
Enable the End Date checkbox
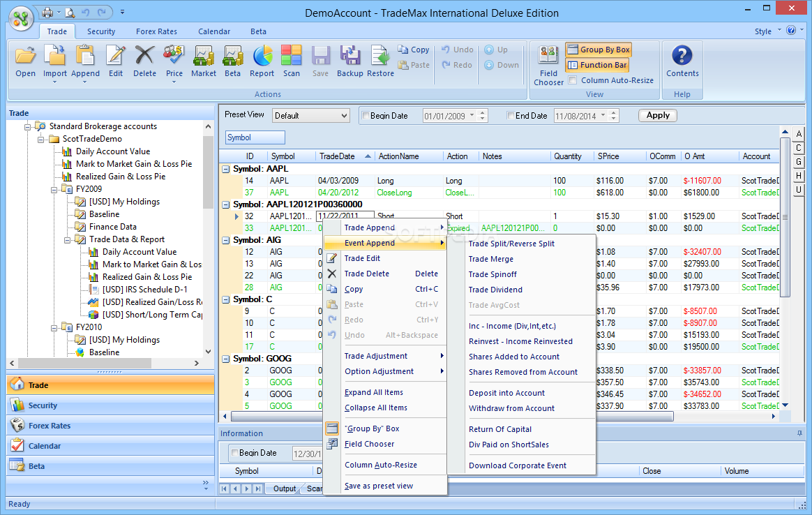511,116
